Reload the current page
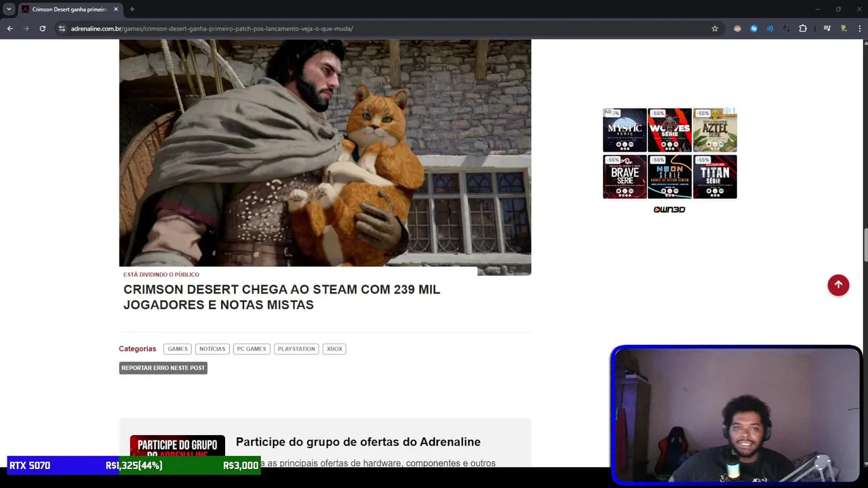 (x=42, y=28)
